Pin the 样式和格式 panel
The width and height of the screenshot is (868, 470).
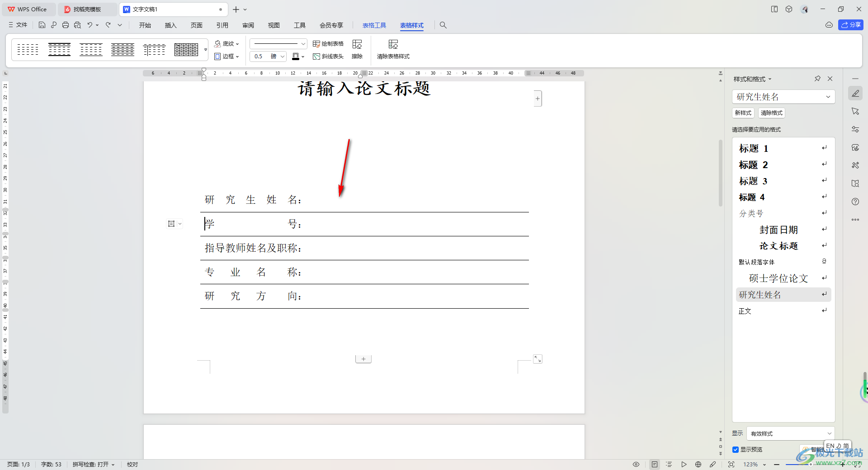coord(817,79)
